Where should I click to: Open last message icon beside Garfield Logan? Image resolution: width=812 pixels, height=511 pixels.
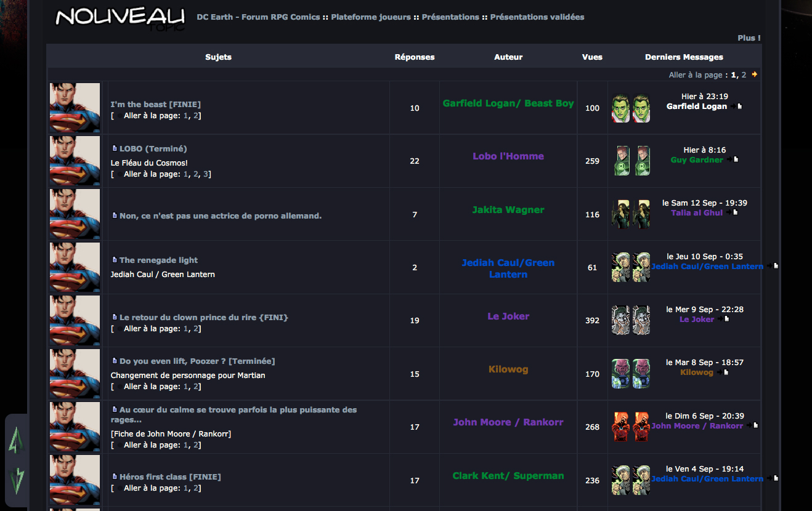pos(739,107)
